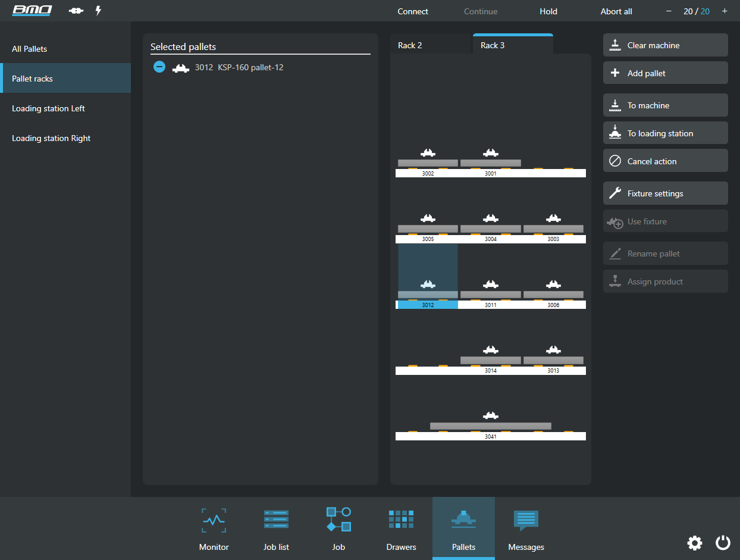The width and height of the screenshot is (740, 560).
Task: Click the BMO logo
Action: (32, 11)
